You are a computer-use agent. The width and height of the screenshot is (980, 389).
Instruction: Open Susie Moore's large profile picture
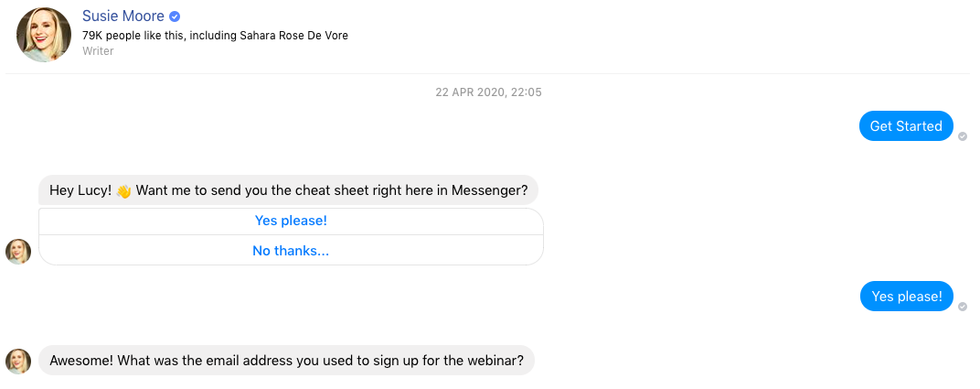click(x=44, y=35)
